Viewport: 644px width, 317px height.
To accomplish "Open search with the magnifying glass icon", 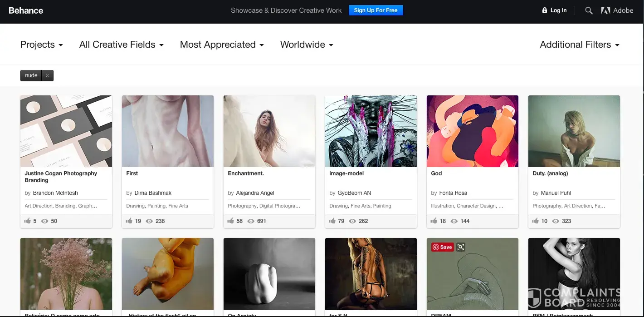I will (x=589, y=10).
